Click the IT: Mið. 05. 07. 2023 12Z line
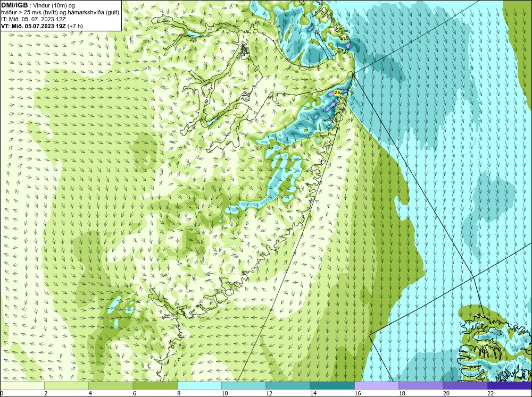 [x=34, y=19]
